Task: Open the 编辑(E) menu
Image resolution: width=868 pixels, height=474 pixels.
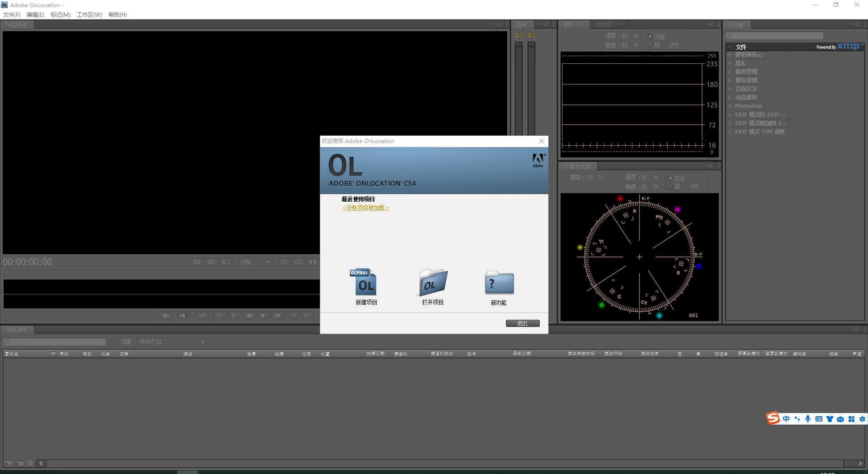Action: (35, 15)
